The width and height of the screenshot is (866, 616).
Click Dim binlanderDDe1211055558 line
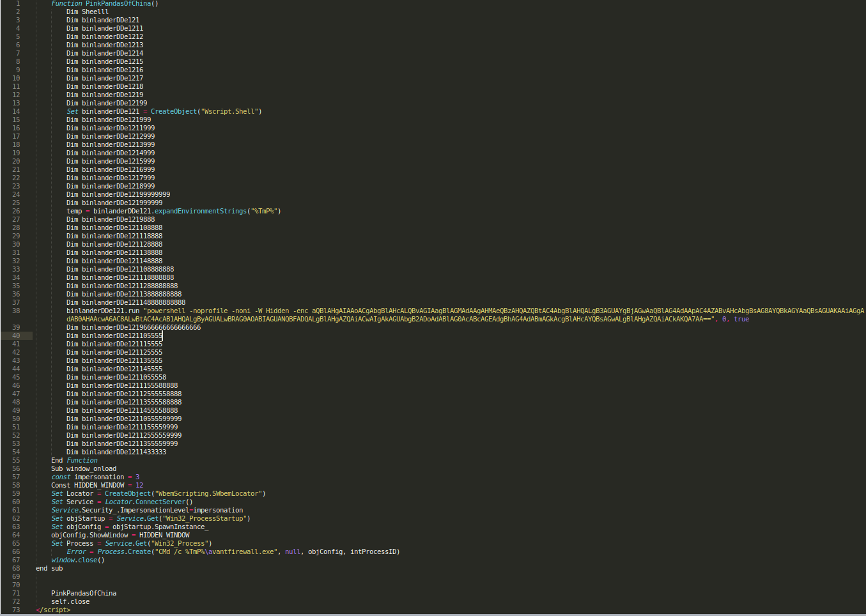tap(116, 377)
